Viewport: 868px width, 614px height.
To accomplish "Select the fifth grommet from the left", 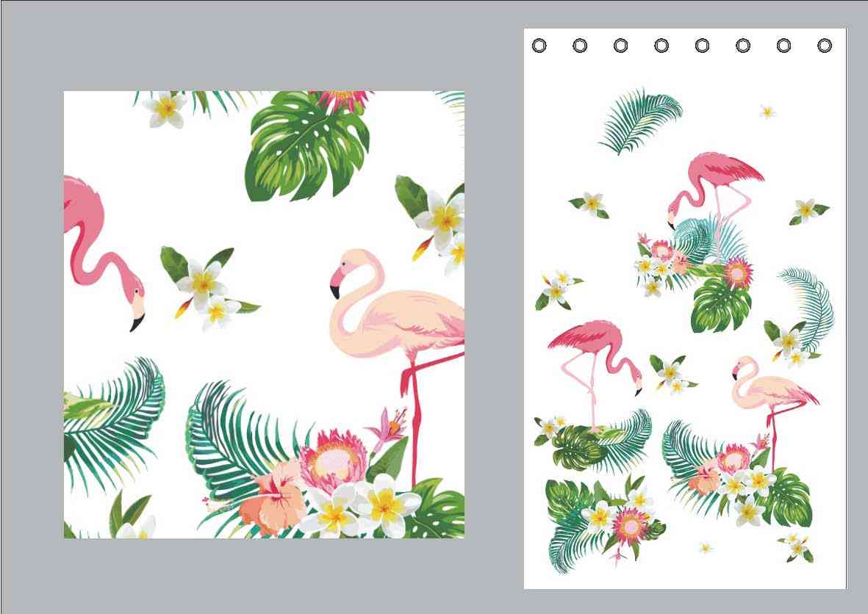I will [702, 46].
